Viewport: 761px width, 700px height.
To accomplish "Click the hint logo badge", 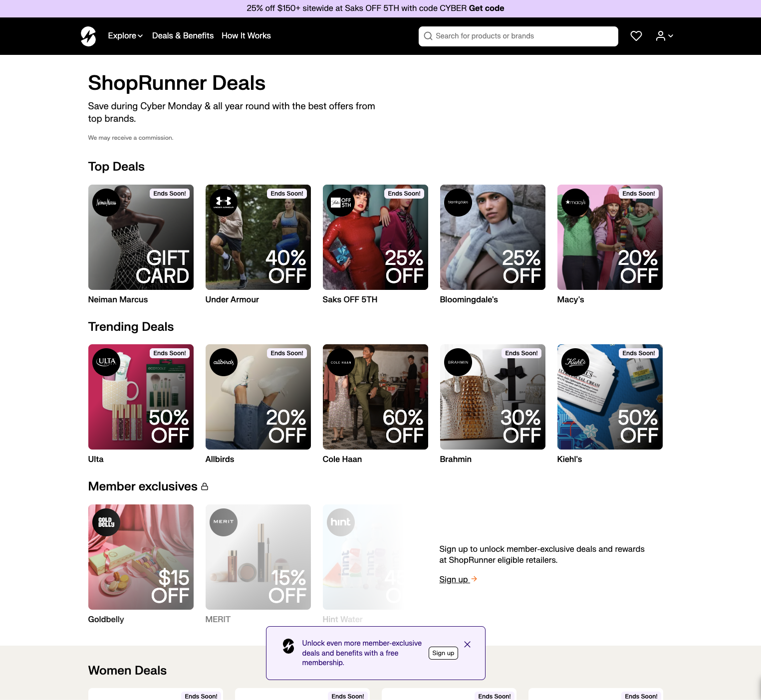I will pos(341,522).
